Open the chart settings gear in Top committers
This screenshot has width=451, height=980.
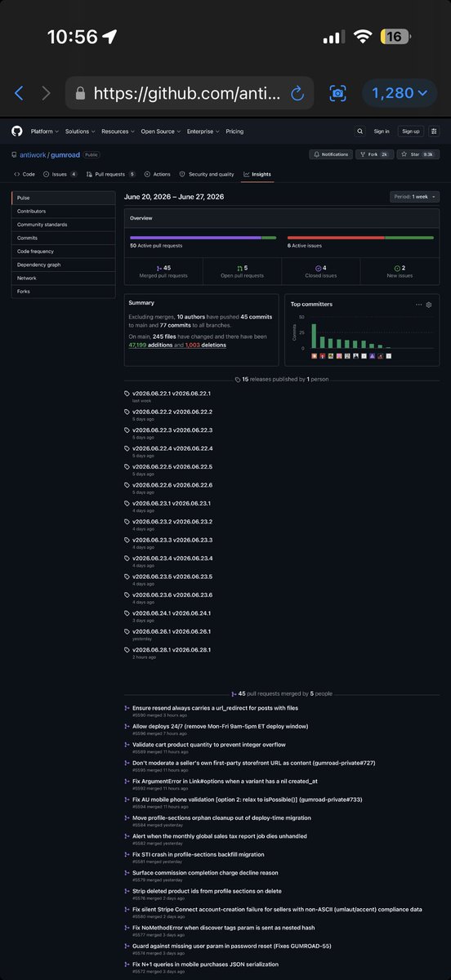pyautogui.click(x=429, y=304)
